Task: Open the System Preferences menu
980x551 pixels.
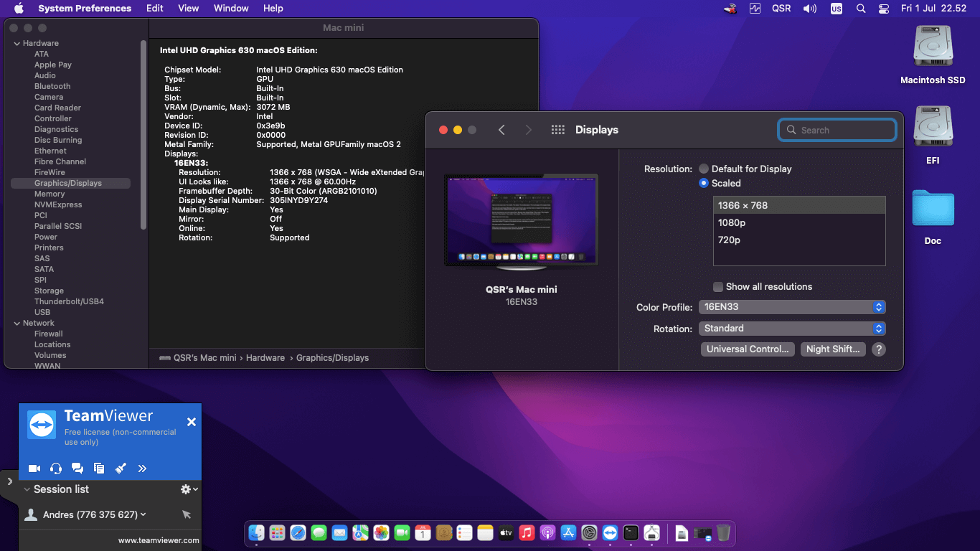Action: (x=85, y=8)
